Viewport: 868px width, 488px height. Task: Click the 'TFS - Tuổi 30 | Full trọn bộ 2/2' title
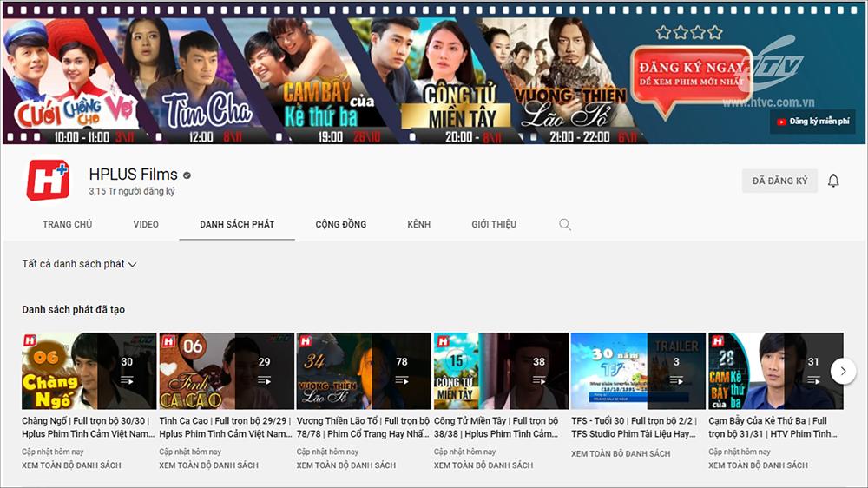[634, 427]
